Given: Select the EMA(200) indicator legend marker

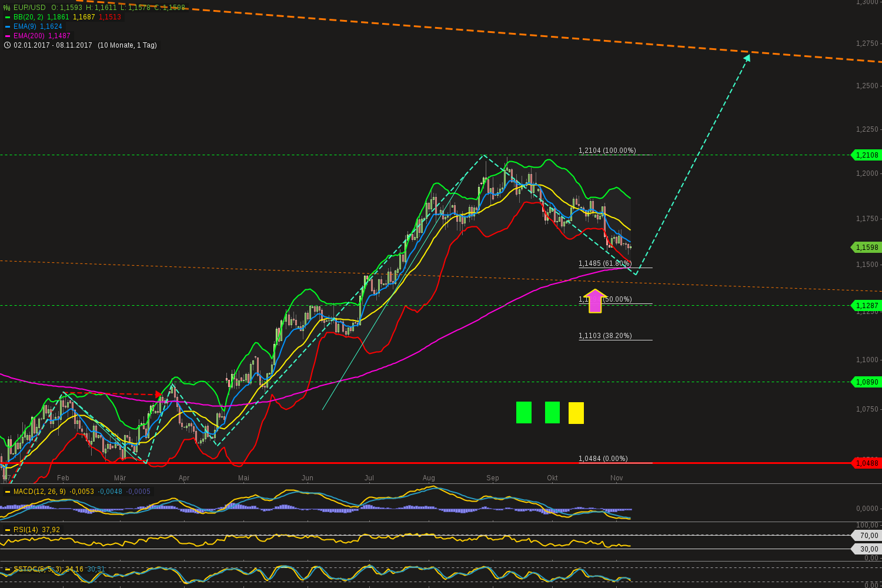Looking at the screenshot, I should pos(8,36).
